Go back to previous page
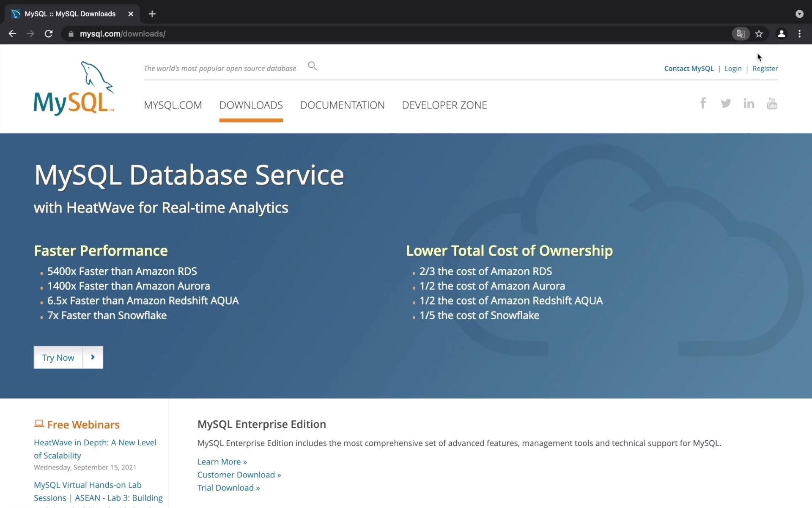Viewport: 812px width, 508px height. pyautogui.click(x=12, y=34)
